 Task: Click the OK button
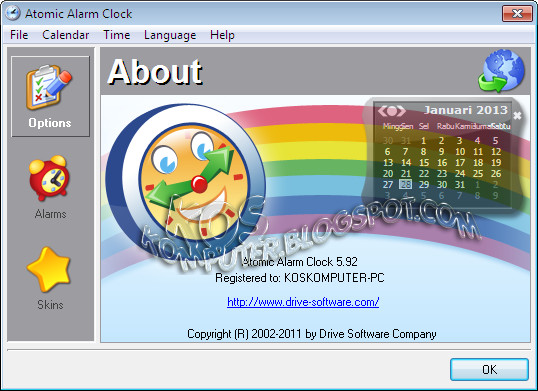tap(489, 369)
